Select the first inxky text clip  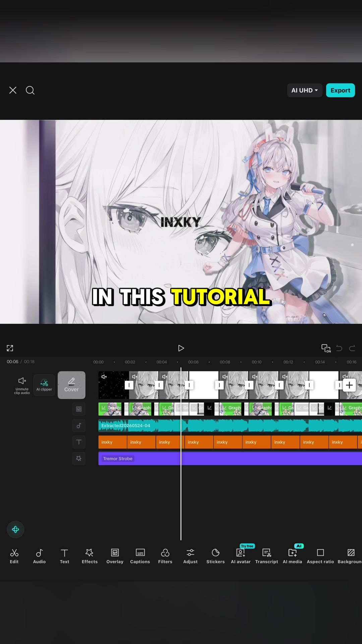pyautogui.click(x=113, y=442)
